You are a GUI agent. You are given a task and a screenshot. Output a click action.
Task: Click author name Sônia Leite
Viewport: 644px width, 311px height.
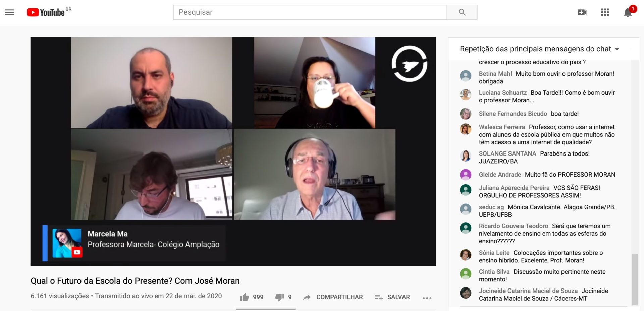pyautogui.click(x=494, y=253)
